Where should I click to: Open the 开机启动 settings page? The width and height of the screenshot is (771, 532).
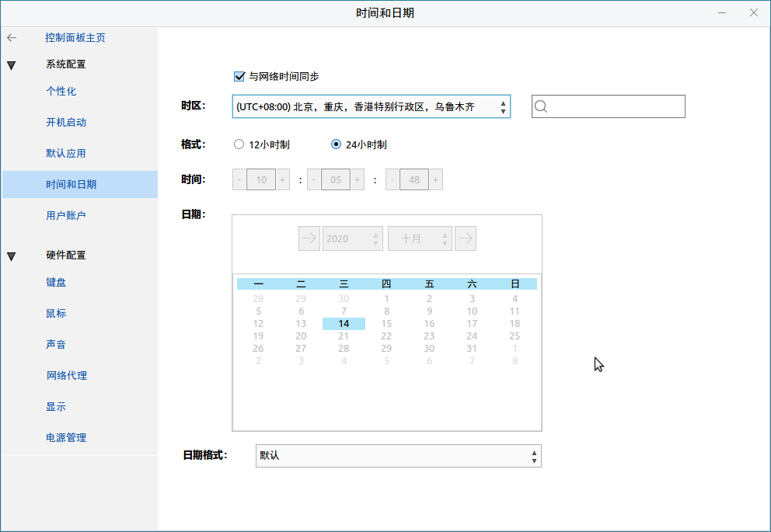(x=66, y=122)
